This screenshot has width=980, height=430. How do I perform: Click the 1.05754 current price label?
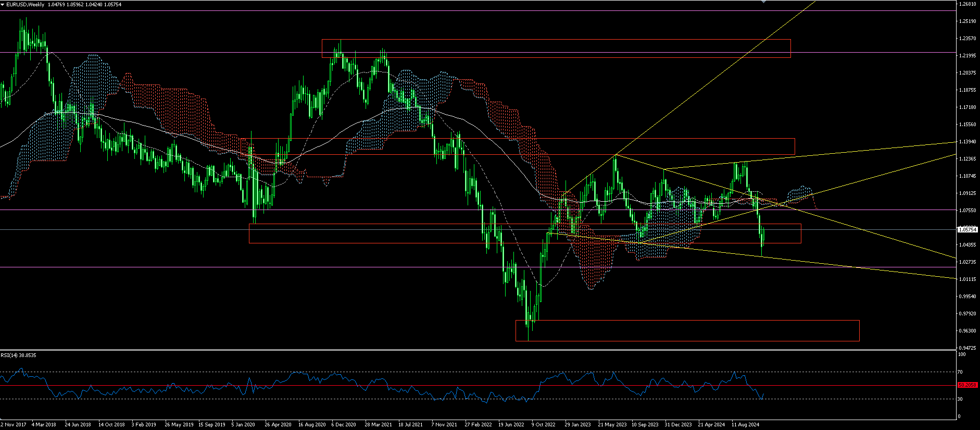[968, 229]
